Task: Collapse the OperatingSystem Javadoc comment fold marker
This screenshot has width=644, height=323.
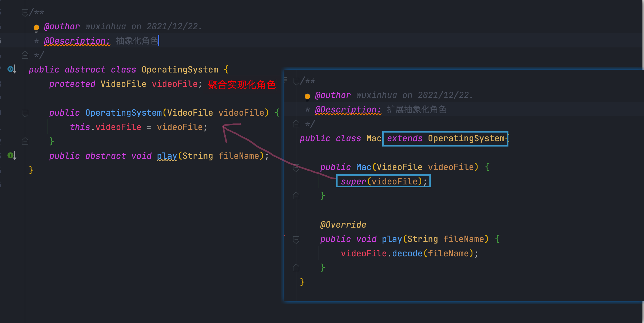Action: 25,12
